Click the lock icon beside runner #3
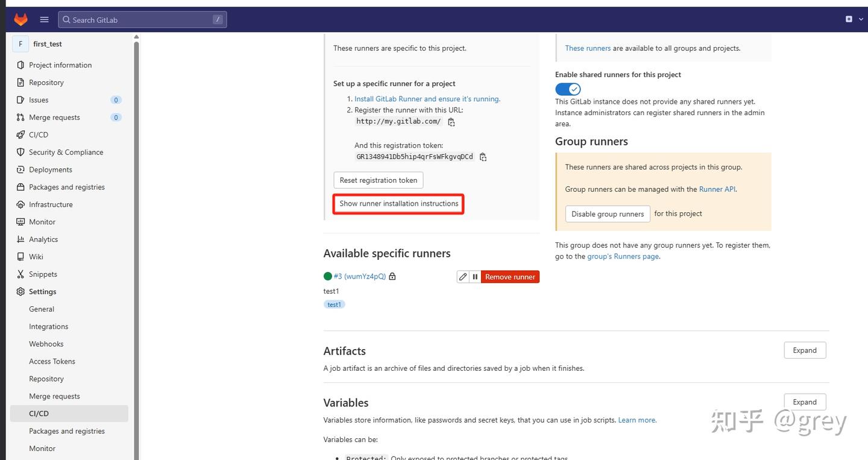Screen dimensions: 868x460 (392, 276)
